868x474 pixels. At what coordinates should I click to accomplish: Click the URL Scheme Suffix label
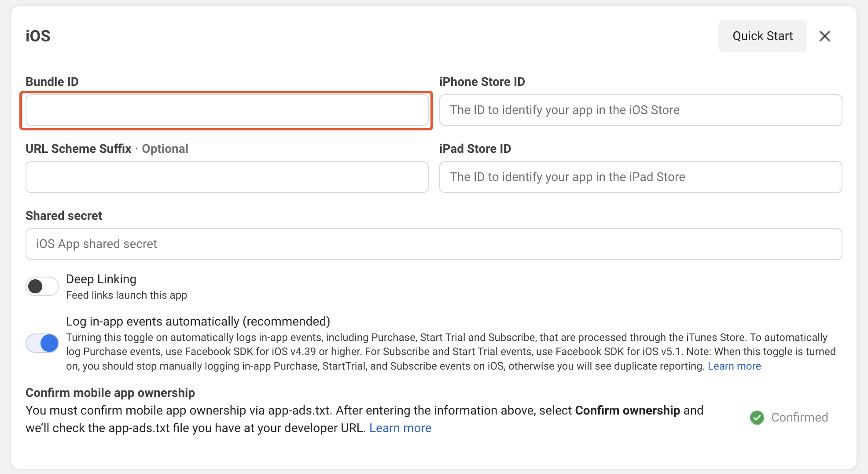pos(78,149)
